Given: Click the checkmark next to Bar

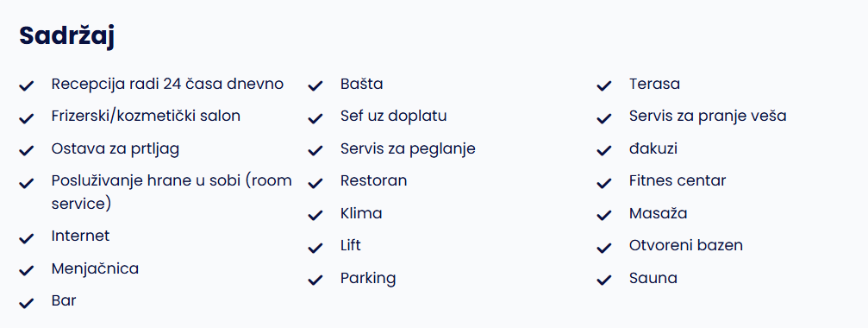Looking at the screenshot, I should click(x=27, y=303).
